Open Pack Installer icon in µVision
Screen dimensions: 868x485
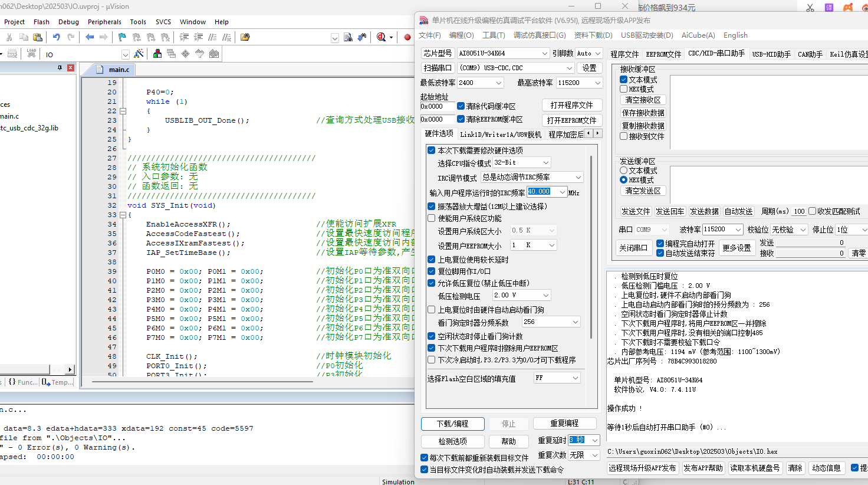click(x=213, y=54)
